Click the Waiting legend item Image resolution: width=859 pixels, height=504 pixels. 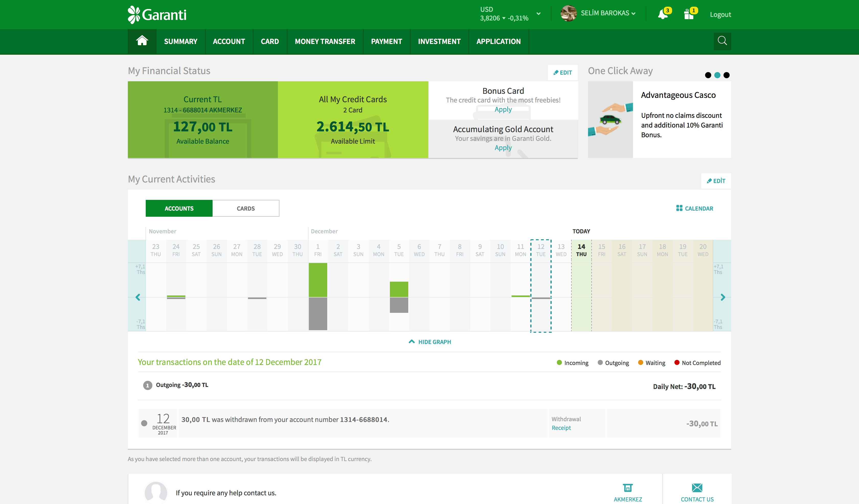[x=651, y=363]
